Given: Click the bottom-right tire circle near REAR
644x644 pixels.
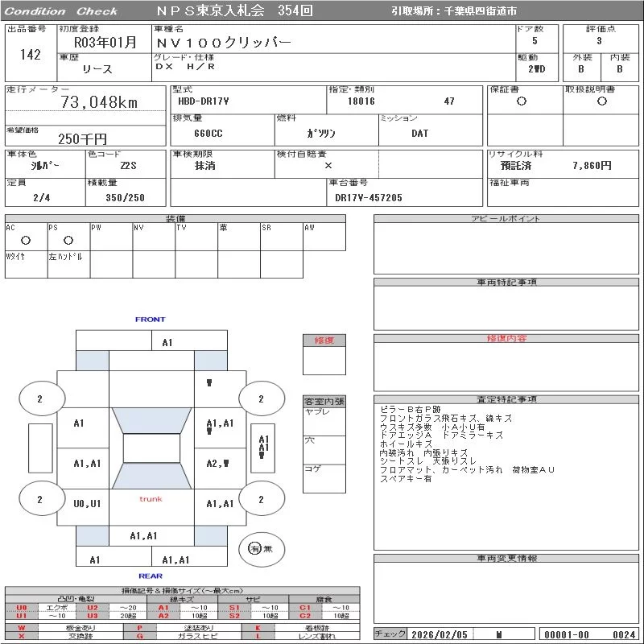Looking at the screenshot, I should pyautogui.click(x=260, y=499).
